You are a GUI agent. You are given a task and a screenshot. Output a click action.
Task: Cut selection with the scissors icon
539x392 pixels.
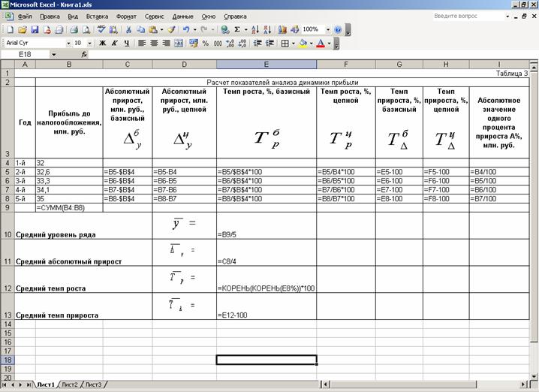point(128,29)
